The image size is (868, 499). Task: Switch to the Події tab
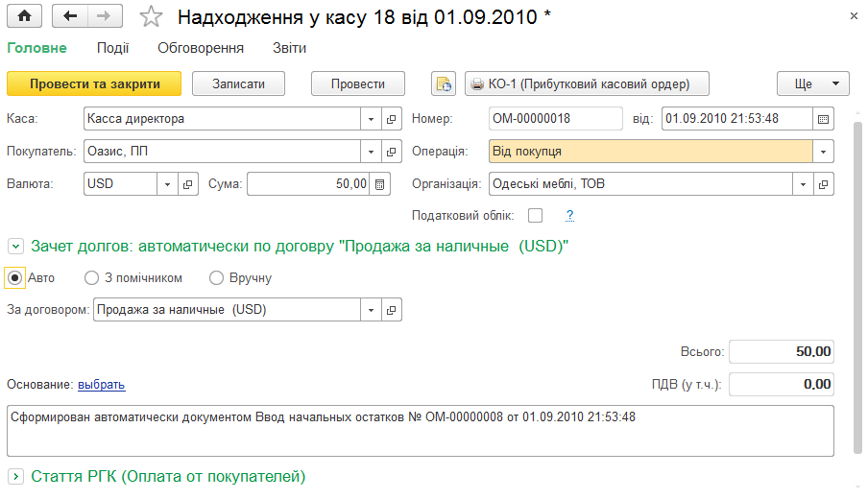coord(113,48)
